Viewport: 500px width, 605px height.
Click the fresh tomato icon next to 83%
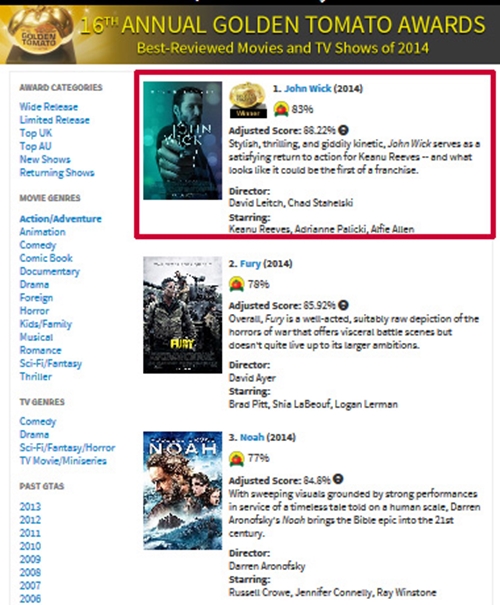pos(281,109)
